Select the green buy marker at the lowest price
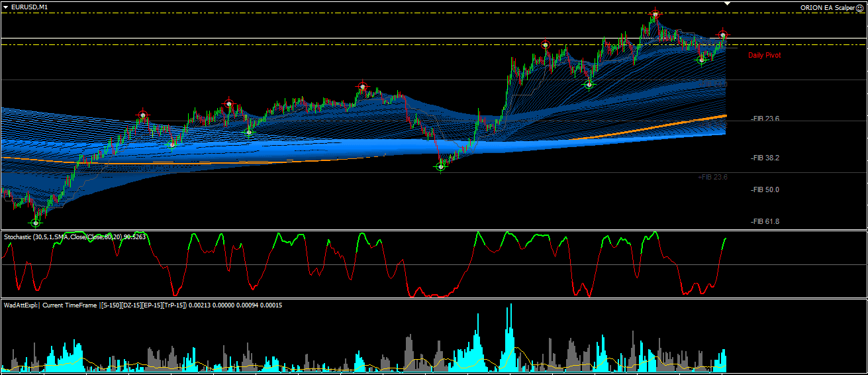 [36, 223]
